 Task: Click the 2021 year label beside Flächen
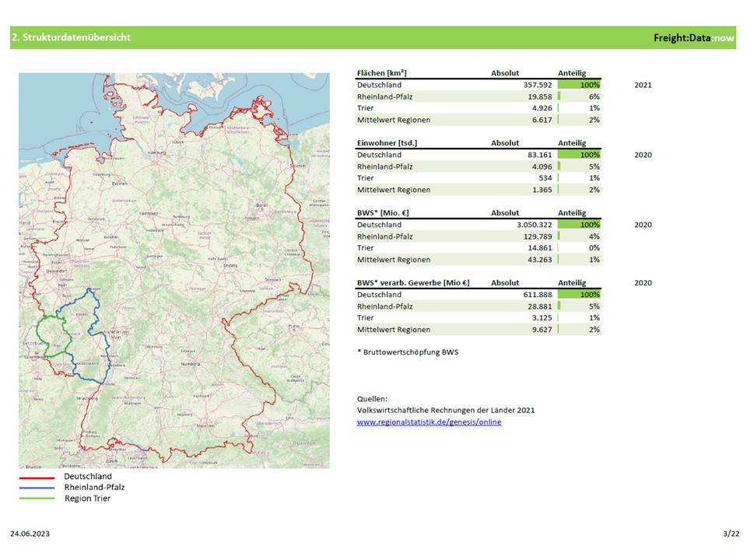643,85
